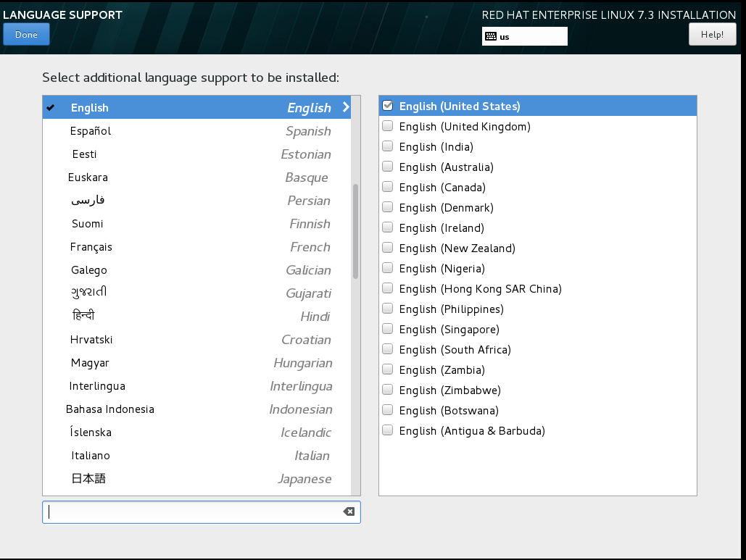Image resolution: width=746 pixels, height=560 pixels.
Task: Enable English (Canada) locale
Action: click(x=388, y=187)
